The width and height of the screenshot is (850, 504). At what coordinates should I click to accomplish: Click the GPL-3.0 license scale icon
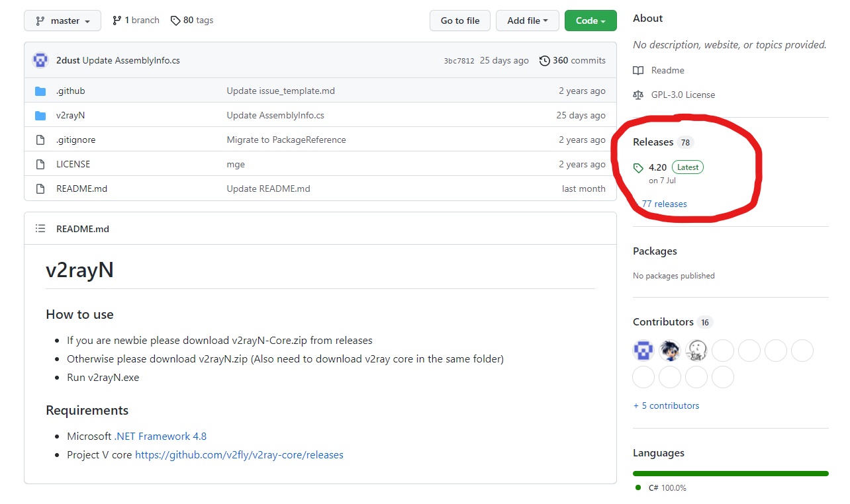pos(638,95)
